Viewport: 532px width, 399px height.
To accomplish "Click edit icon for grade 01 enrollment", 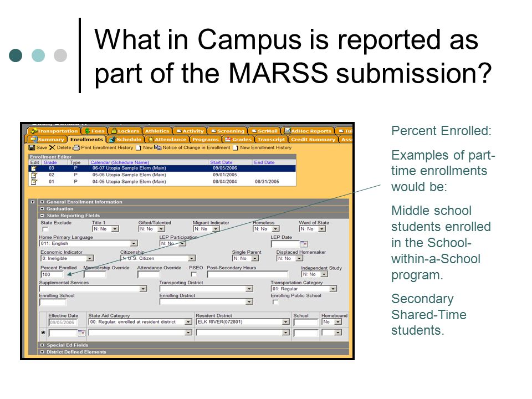I will coord(34,182).
